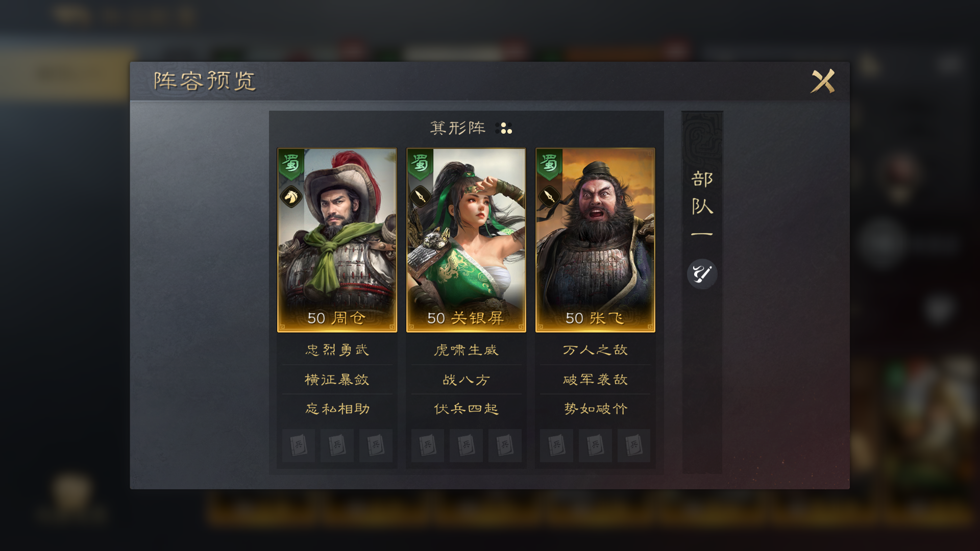Viewport: 980px width, 551px height.
Task: Close the 阵容预览 dialog
Action: point(823,81)
